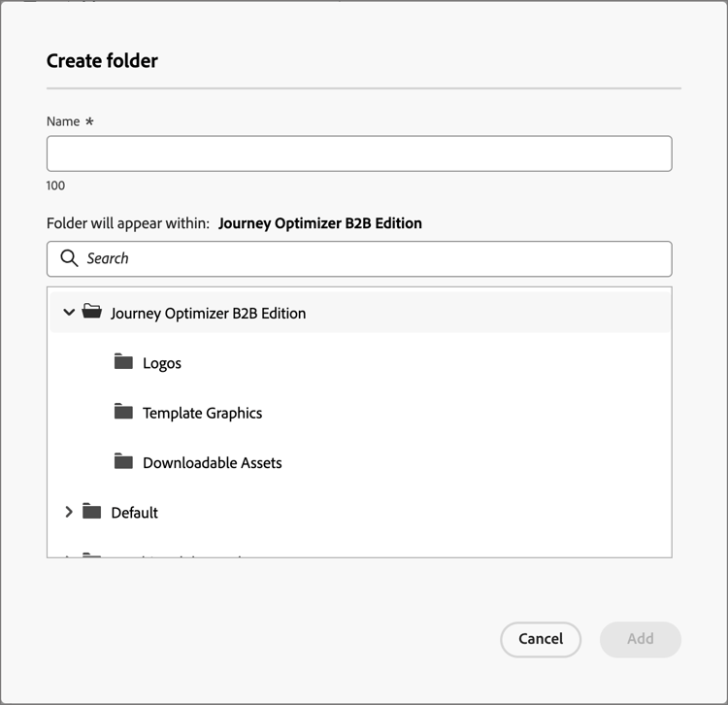The height and width of the screenshot is (705, 728).
Task: Focus the folder Search field
Action: point(359,258)
